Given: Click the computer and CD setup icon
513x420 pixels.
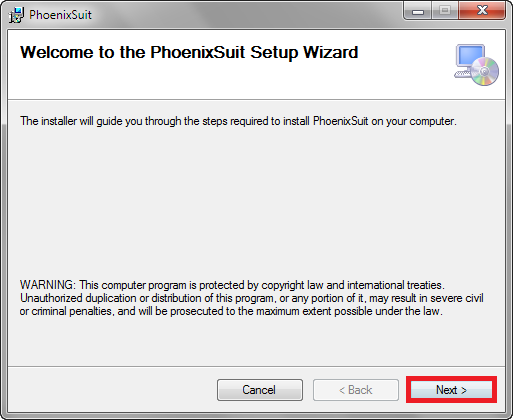Looking at the screenshot, I should [476, 65].
